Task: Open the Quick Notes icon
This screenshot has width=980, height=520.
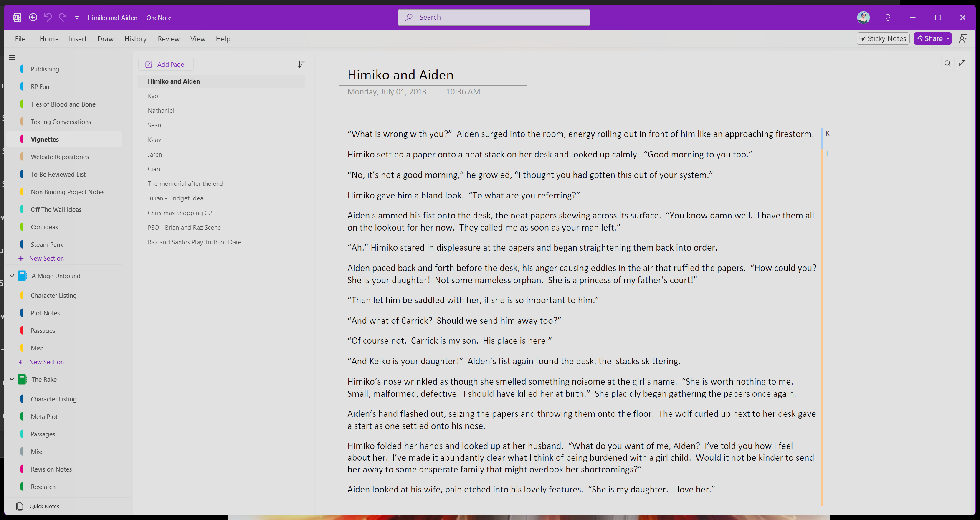Action: point(20,506)
